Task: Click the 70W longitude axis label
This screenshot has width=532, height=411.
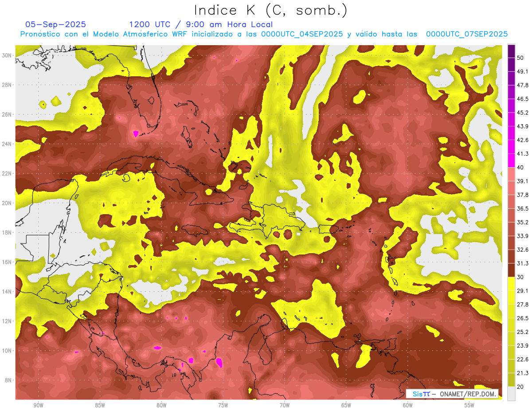Action: 285,405
